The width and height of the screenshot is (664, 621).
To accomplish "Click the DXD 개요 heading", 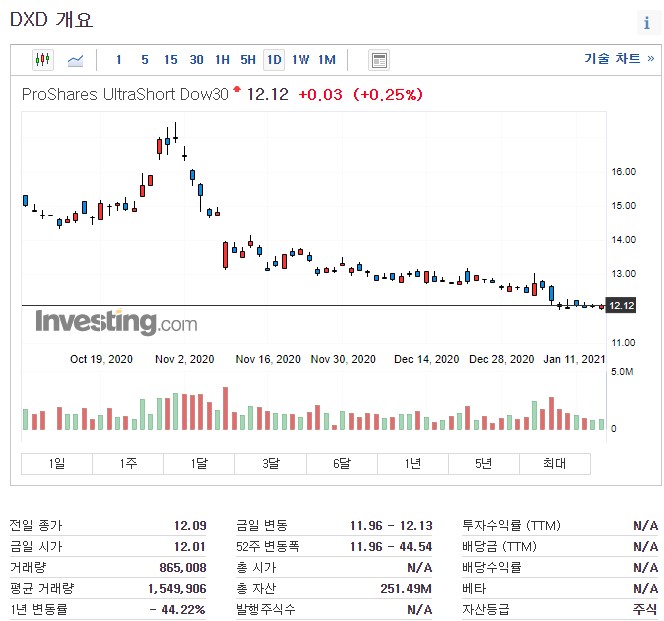I will pos(51,19).
